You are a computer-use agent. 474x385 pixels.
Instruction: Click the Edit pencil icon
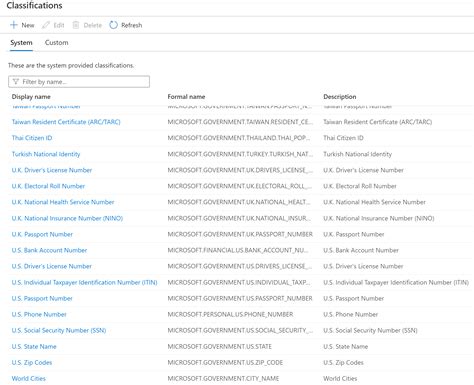(x=46, y=25)
